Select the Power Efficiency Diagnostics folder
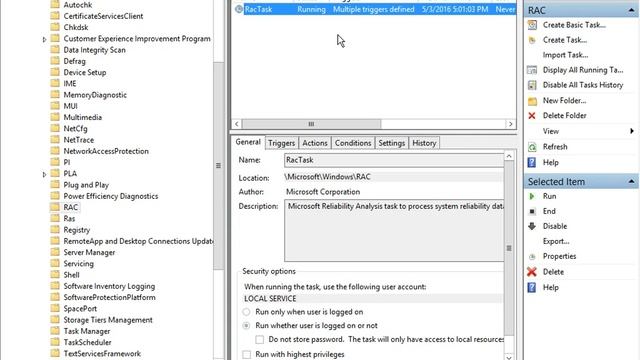The image size is (640, 360). click(111, 196)
